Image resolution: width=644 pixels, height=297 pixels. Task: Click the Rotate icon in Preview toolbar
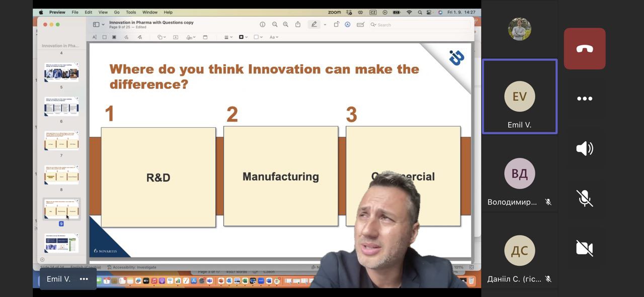[336, 25]
